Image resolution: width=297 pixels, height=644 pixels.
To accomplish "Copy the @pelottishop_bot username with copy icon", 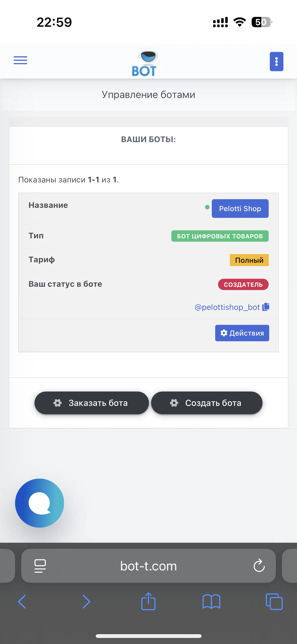I will pos(266,307).
